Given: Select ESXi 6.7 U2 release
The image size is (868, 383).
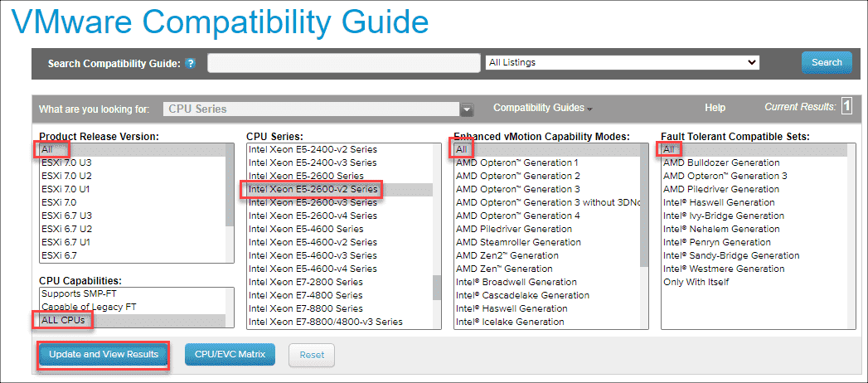Looking at the screenshot, I should coord(133,229).
